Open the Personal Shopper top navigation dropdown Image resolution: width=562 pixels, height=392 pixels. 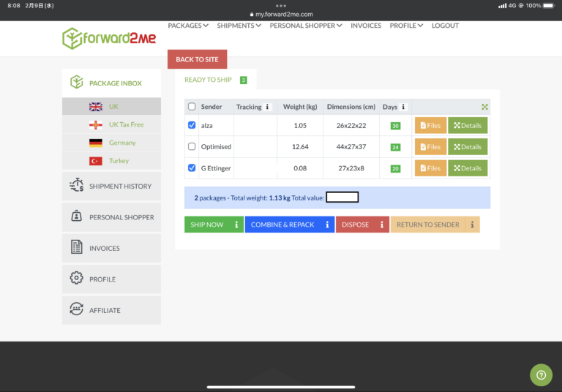coord(306,26)
